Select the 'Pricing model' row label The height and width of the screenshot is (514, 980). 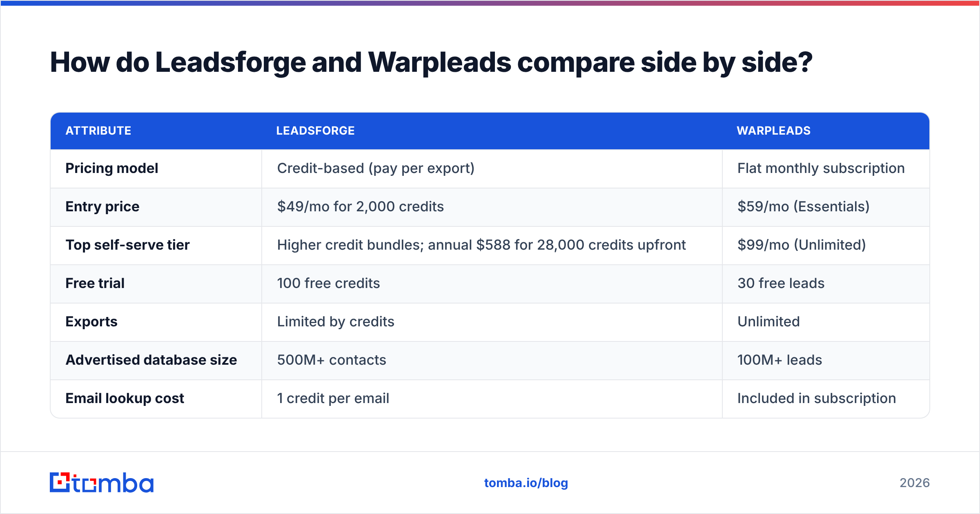click(x=111, y=168)
